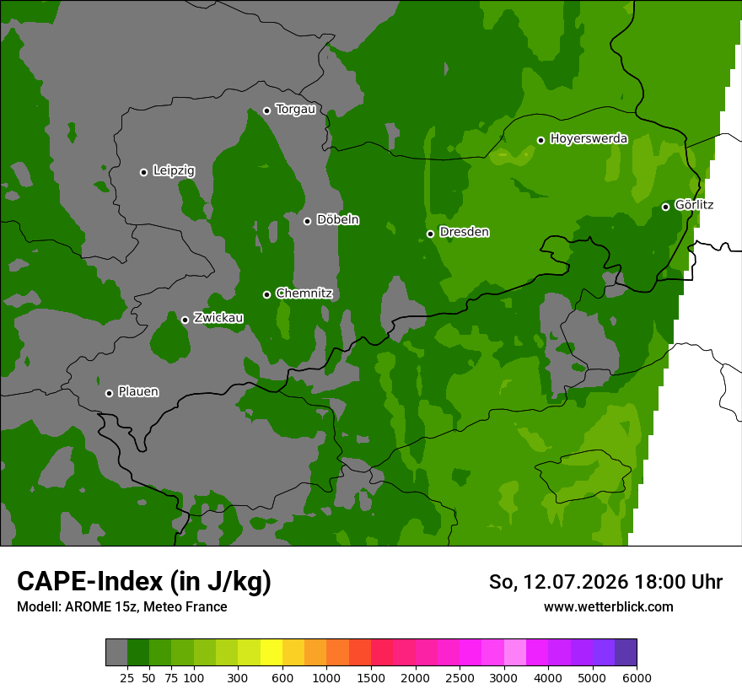Click the gray legend swatch below 25

pyautogui.click(x=116, y=652)
